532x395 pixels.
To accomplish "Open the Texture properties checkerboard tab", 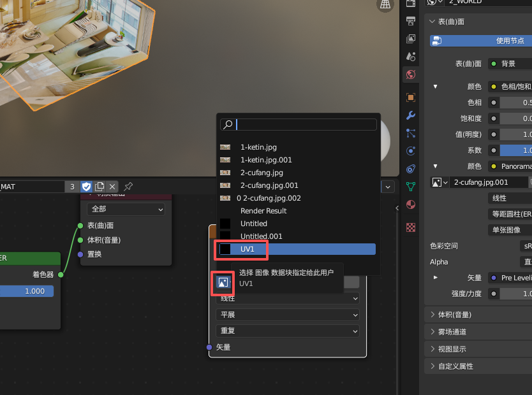I will point(411,227).
